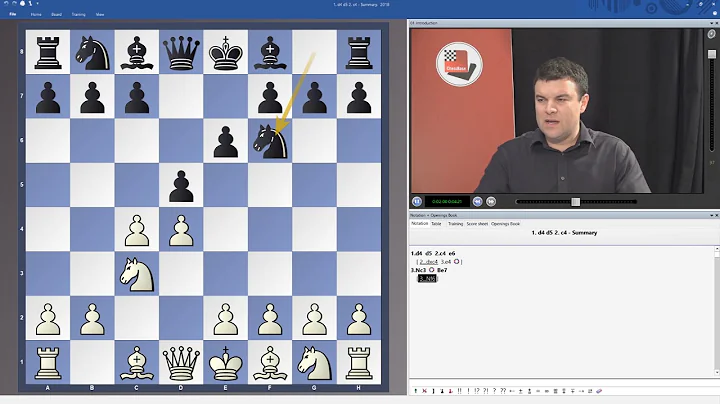Viewport: 720px width, 404px height.
Task: Insert the '∓' black advantage symbol
Action: 573,391
